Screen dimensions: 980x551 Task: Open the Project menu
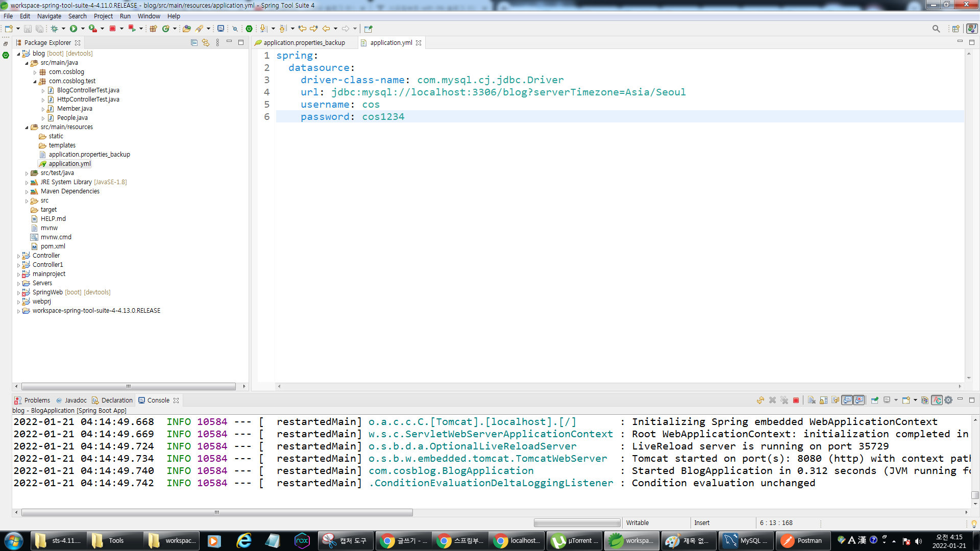[103, 16]
